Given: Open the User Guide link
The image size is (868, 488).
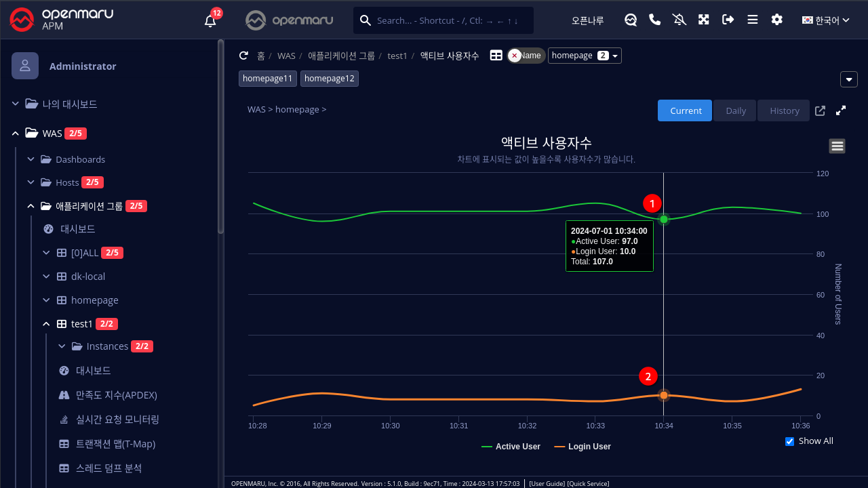Looking at the screenshot, I should tap(547, 483).
